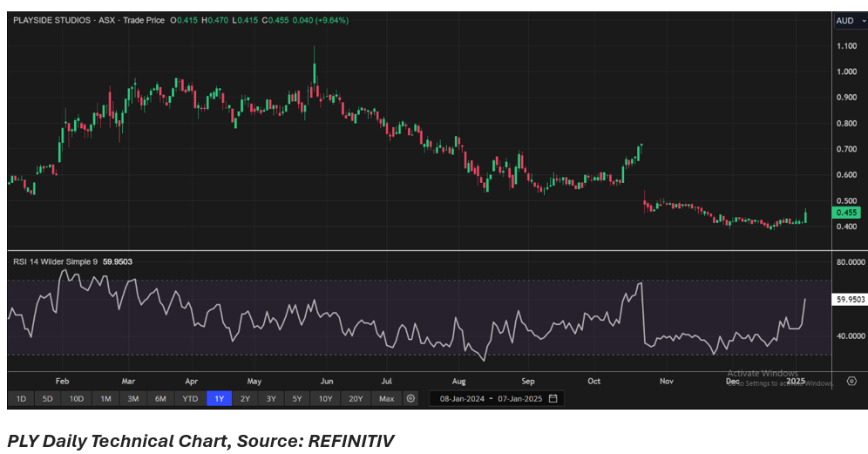Click the RSI reading 59.9503 in legend

click(118, 261)
